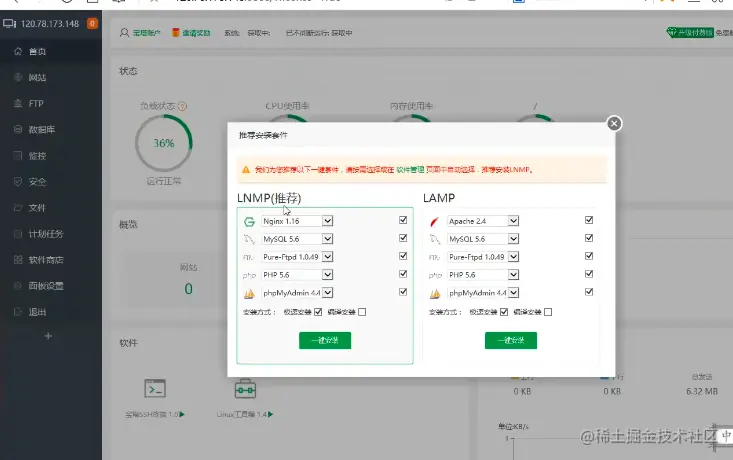This screenshot has width=733, height=460.
Task: Uncheck the MySQL 5.6 checkbox in LNMP
Action: [403, 238]
